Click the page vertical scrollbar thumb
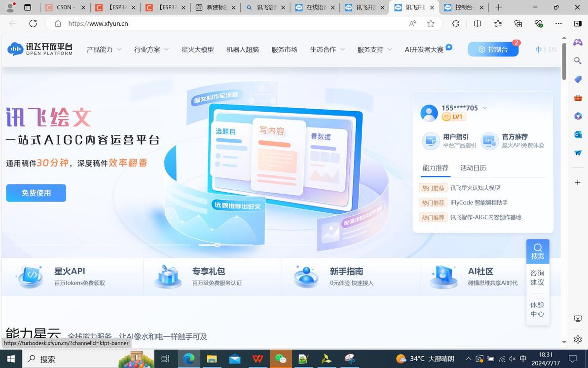Image resolution: width=588 pixels, height=368 pixels. 564,61
